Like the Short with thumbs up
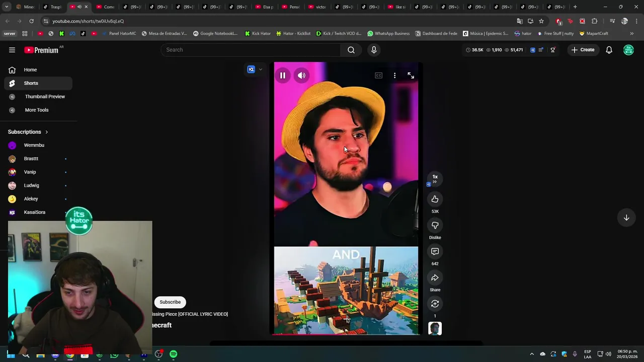Viewport: 644px width, 362px height. tap(435, 199)
